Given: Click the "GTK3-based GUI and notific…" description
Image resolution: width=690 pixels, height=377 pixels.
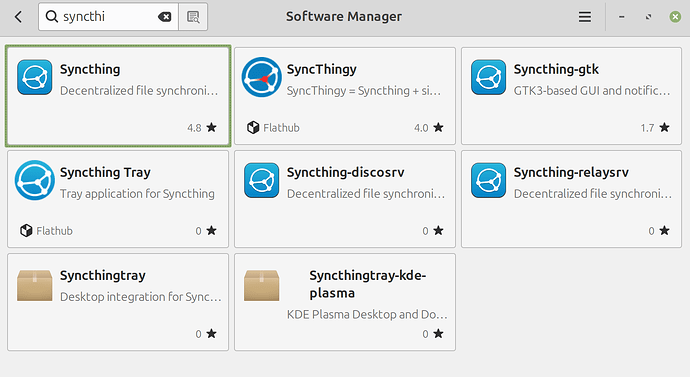Looking at the screenshot, I should pos(592,91).
